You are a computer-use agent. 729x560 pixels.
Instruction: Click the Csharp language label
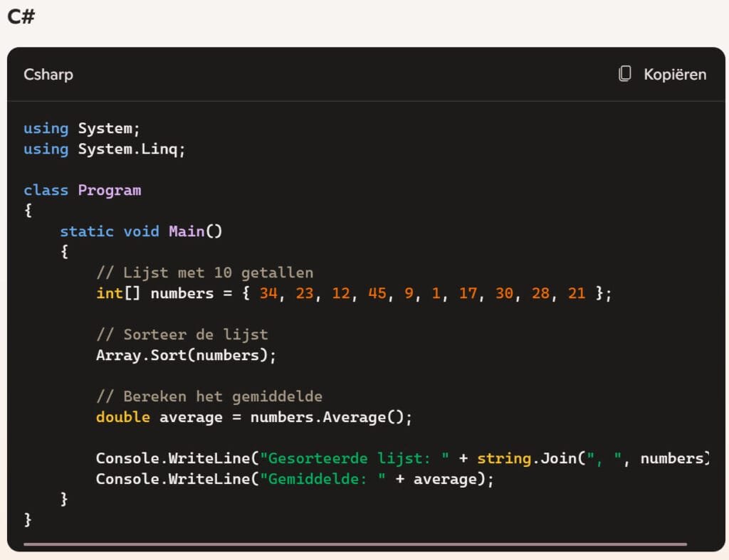(x=48, y=75)
